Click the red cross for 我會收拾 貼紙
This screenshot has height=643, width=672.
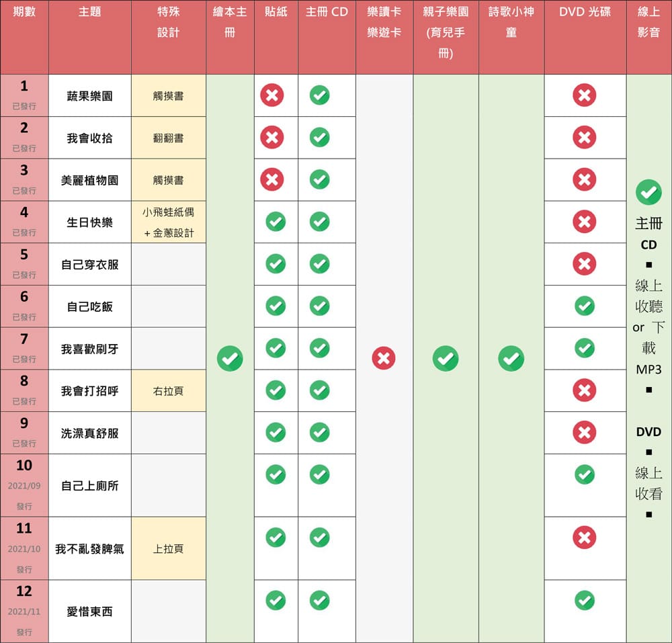[x=271, y=138]
